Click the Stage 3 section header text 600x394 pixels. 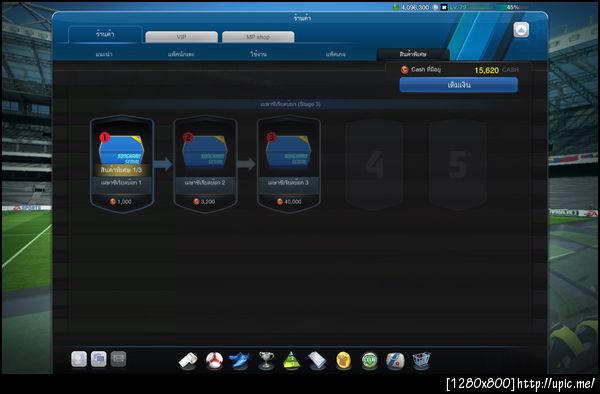290,104
